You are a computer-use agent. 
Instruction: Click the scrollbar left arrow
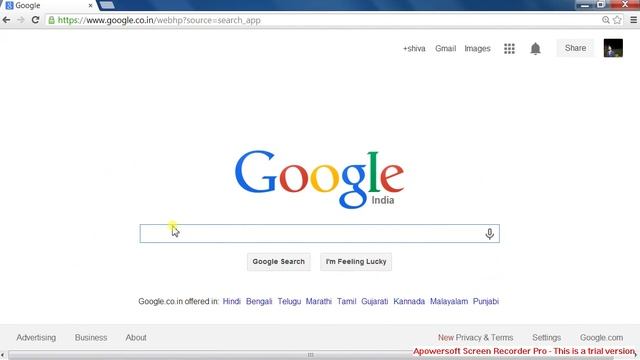(x=2, y=355)
